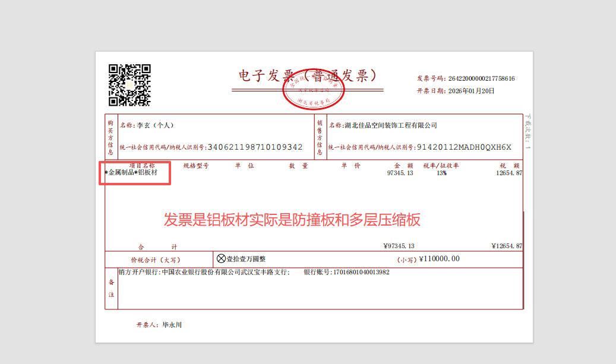
Task: Click the invoice title 电子发票（普通发票）
Action: 308,76
